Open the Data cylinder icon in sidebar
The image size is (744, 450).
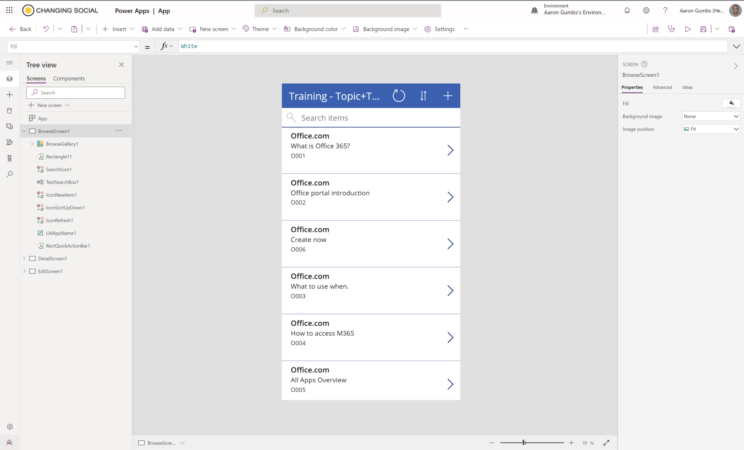point(9,111)
